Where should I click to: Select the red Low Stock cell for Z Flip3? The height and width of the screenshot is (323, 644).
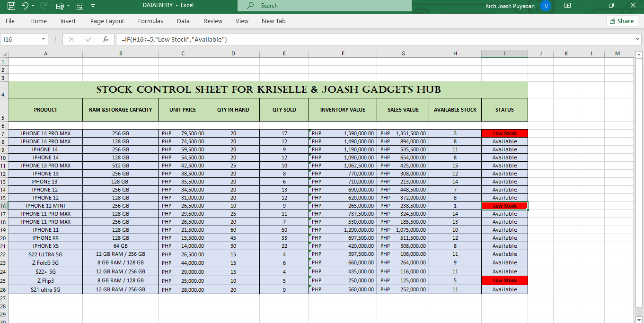(504, 280)
